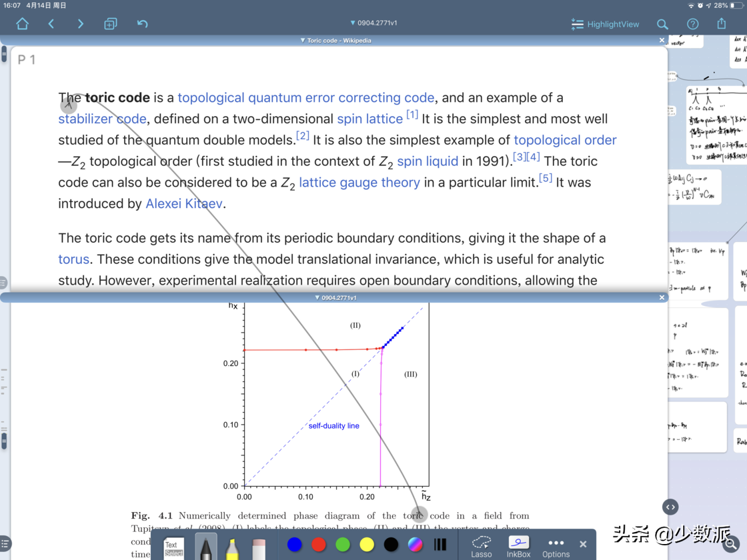Open the topological quantum error correcting code link
The width and height of the screenshot is (747, 560).
tap(306, 97)
